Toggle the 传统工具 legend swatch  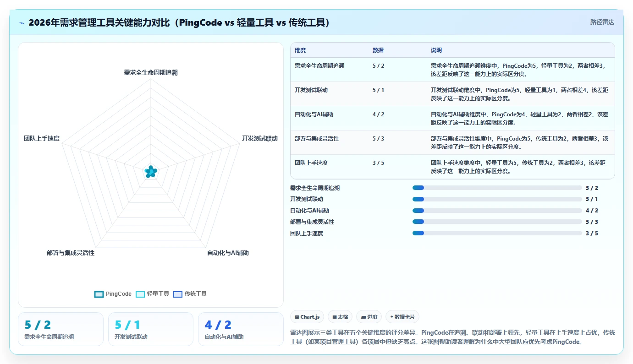178,294
